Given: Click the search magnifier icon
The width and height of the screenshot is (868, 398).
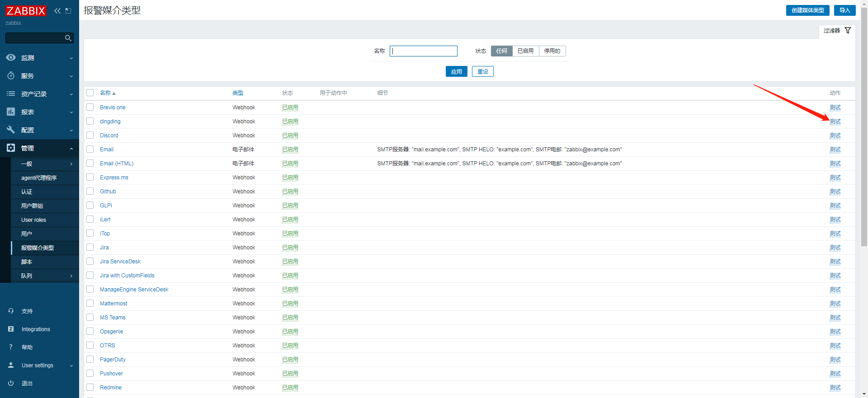Looking at the screenshot, I should 68,38.
